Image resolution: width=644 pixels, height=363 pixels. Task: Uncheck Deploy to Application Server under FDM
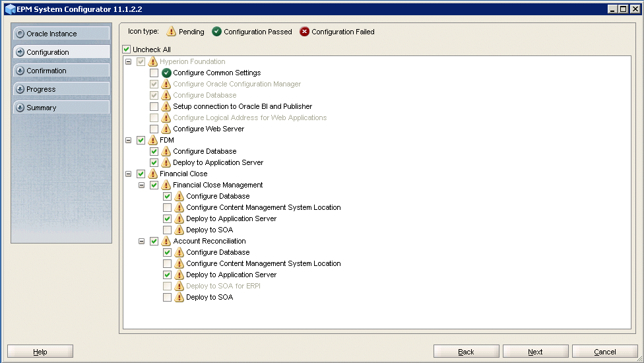pyautogui.click(x=154, y=162)
